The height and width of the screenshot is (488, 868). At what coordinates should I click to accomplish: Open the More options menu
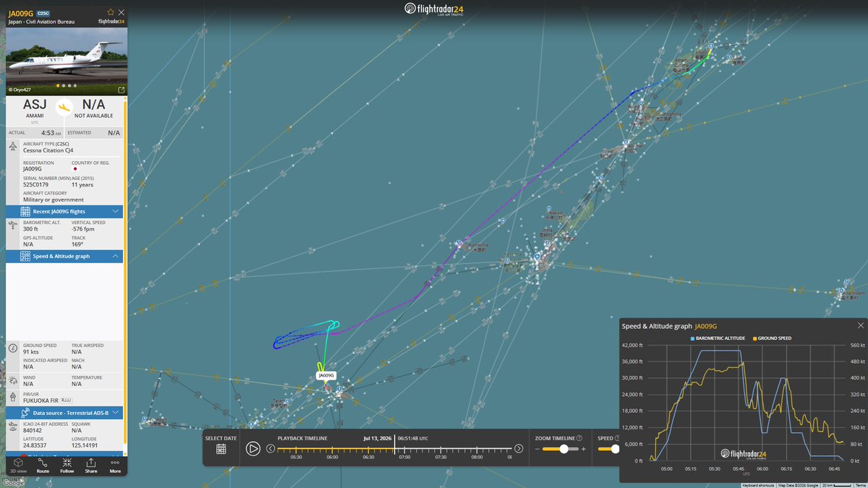(x=115, y=465)
